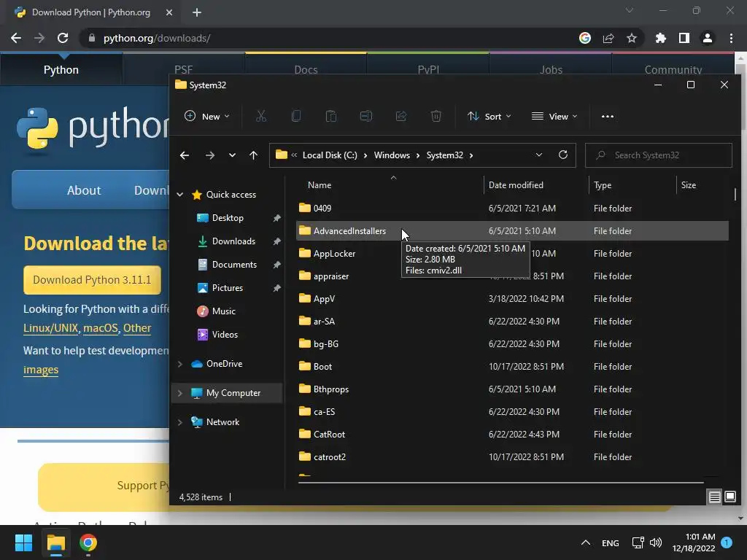The image size is (747, 560).
Task: Refresh the System32 folder view
Action: (562, 155)
